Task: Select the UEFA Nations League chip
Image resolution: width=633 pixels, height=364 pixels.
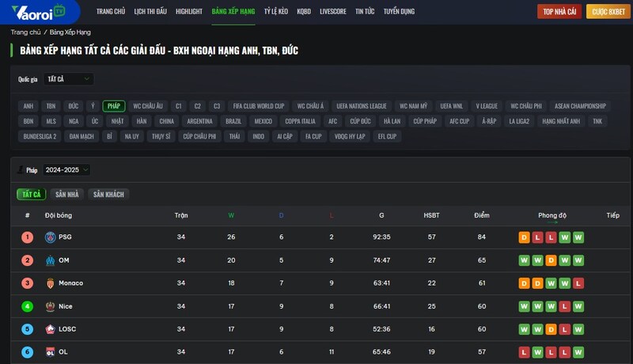Action: pos(362,106)
